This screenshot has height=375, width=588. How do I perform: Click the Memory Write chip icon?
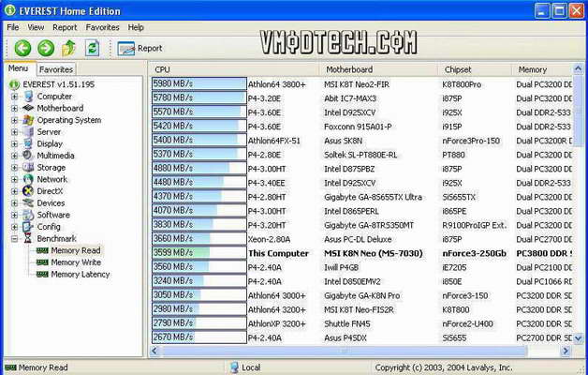point(42,262)
